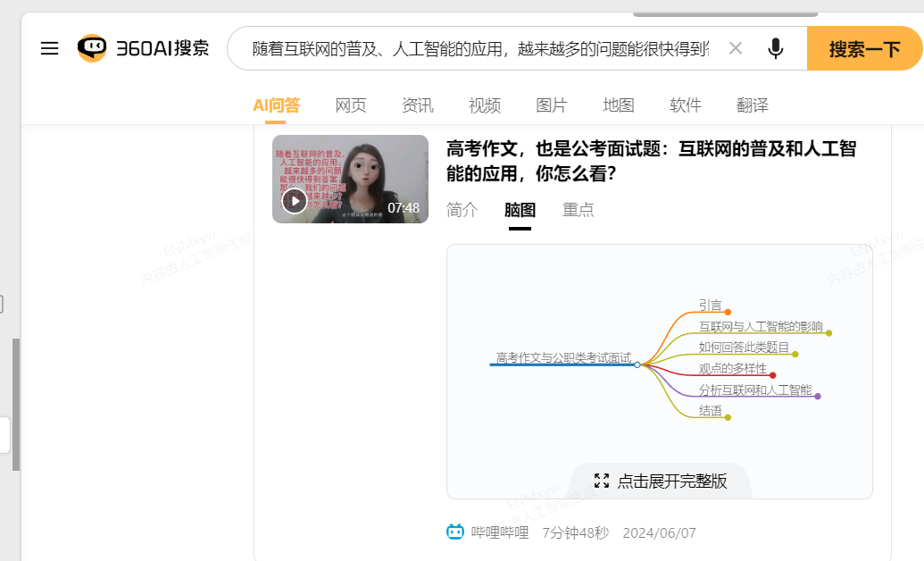This screenshot has width=924, height=561.
Task: Show the 简介 section
Action: (x=462, y=210)
